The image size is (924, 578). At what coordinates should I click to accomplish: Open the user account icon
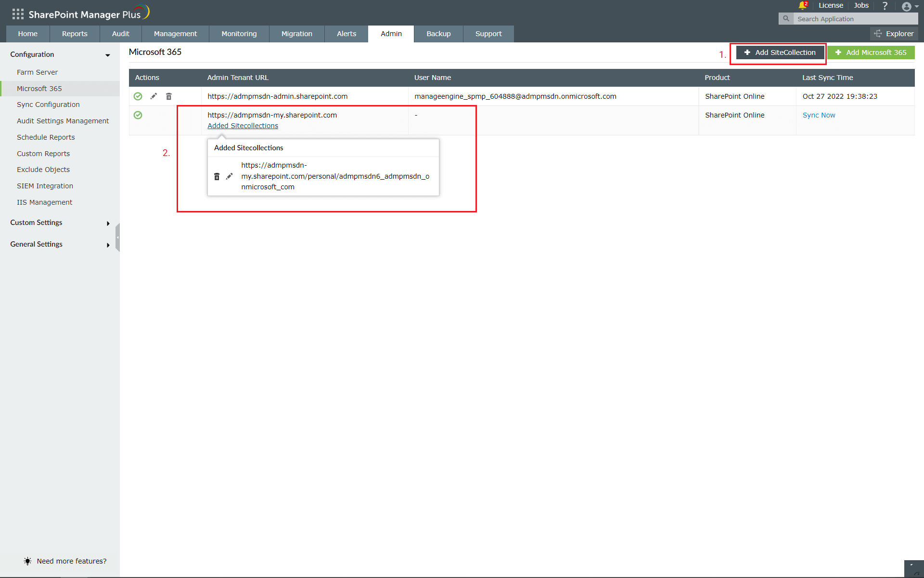(x=907, y=6)
